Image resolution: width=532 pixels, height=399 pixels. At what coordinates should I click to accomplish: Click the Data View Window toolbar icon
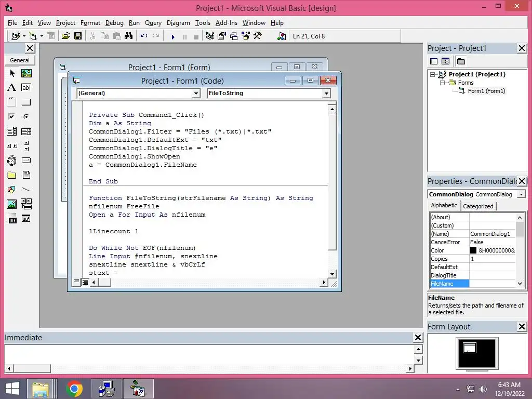[281, 36]
